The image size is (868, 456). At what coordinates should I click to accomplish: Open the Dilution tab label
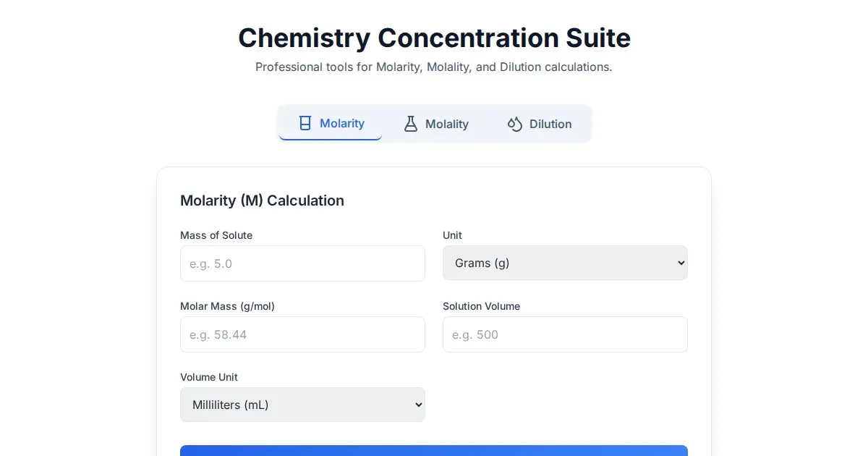[550, 124]
